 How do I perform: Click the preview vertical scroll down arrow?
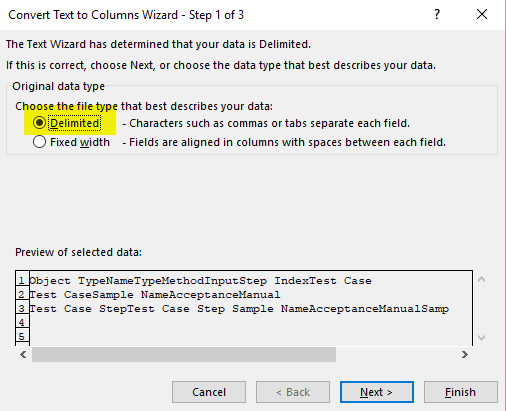[x=481, y=338]
